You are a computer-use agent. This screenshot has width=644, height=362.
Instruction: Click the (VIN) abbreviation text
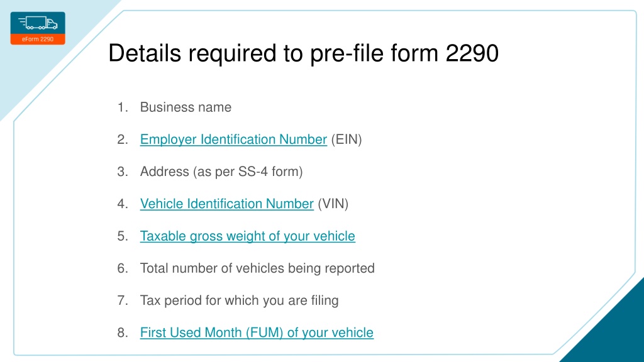pyautogui.click(x=333, y=204)
